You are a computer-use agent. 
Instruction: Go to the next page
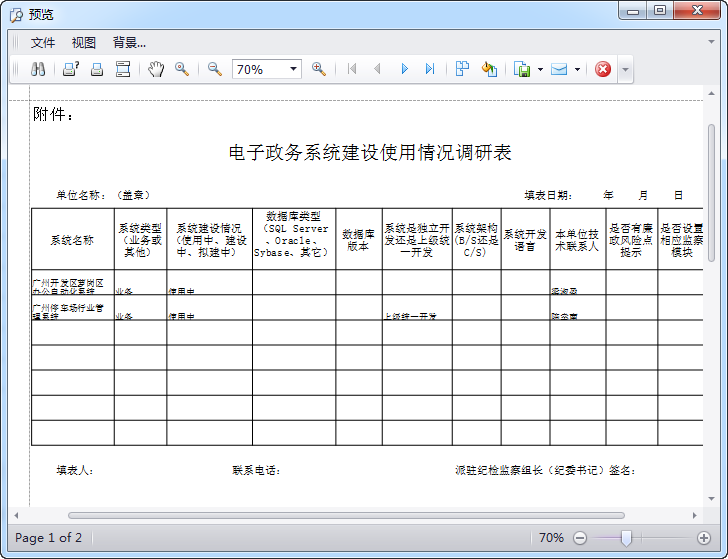tap(404, 69)
